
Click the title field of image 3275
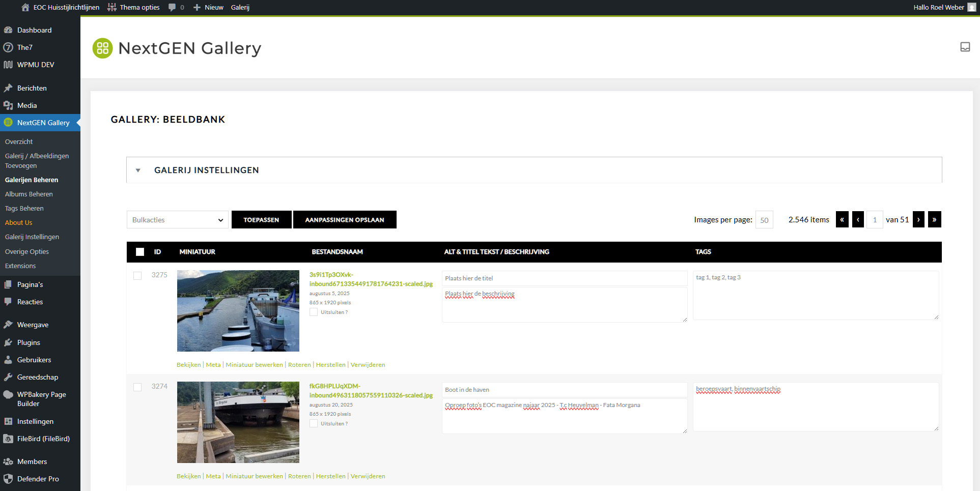point(564,278)
